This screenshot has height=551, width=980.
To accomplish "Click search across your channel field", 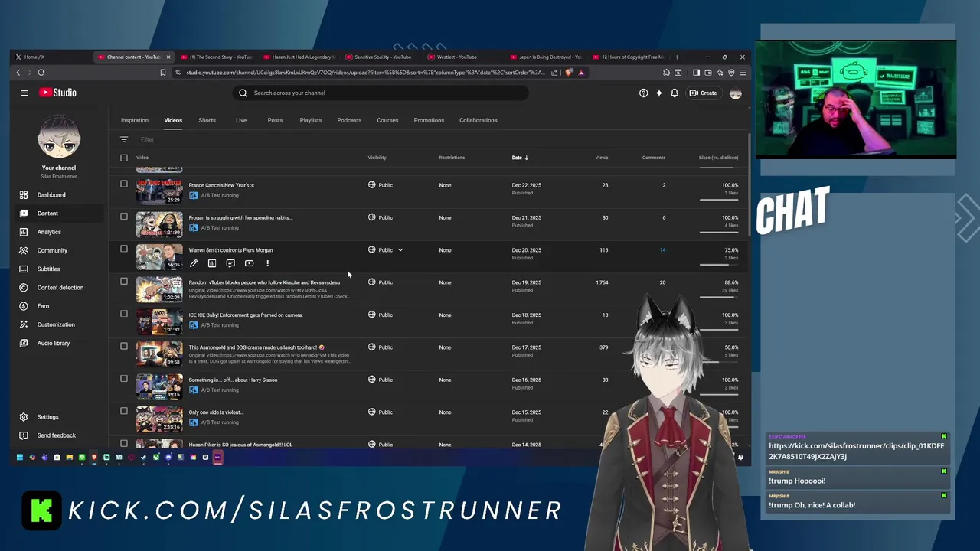I will click(x=381, y=93).
